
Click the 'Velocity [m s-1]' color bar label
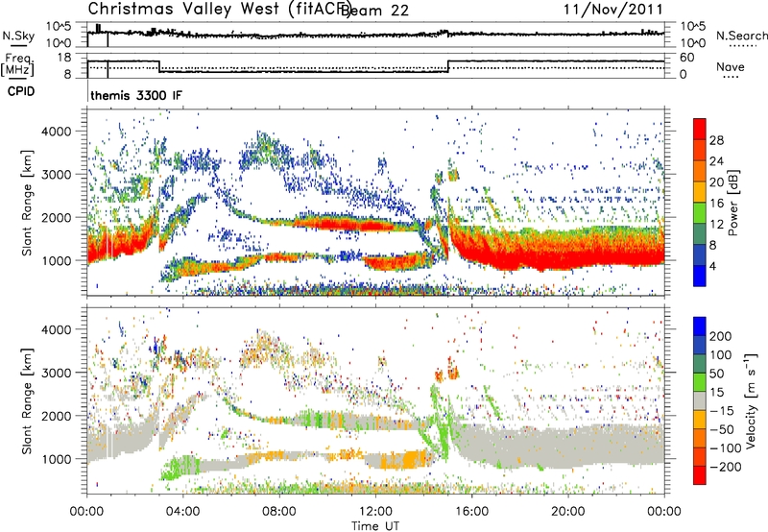click(x=752, y=400)
